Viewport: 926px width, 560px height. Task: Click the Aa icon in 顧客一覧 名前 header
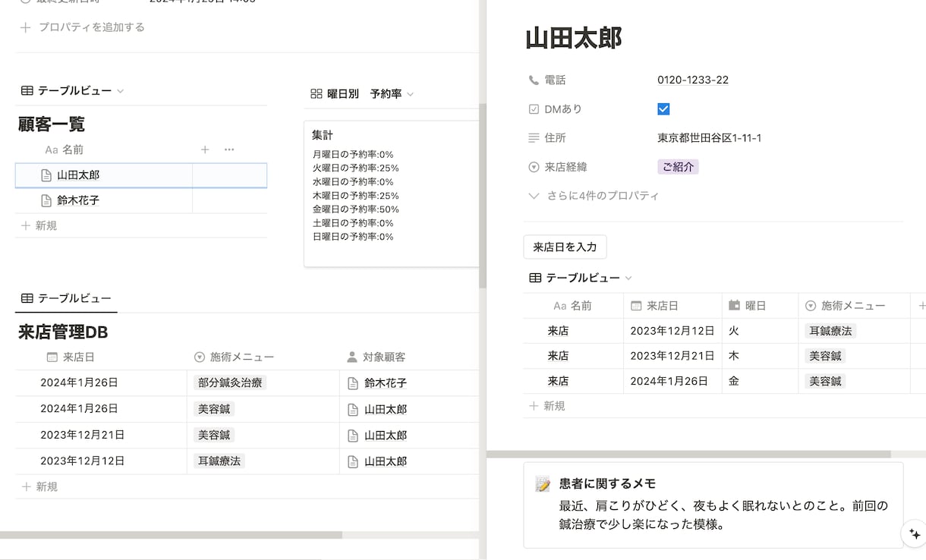tap(51, 150)
